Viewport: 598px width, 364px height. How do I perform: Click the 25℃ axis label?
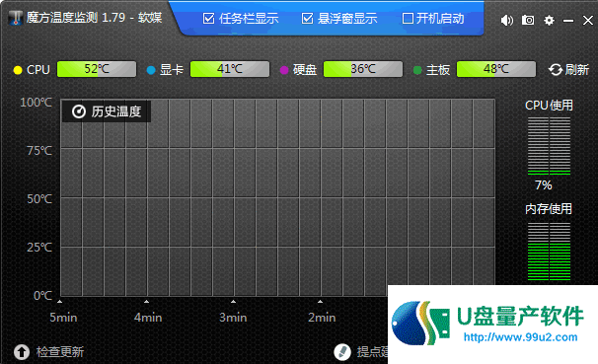(x=39, y=248)
